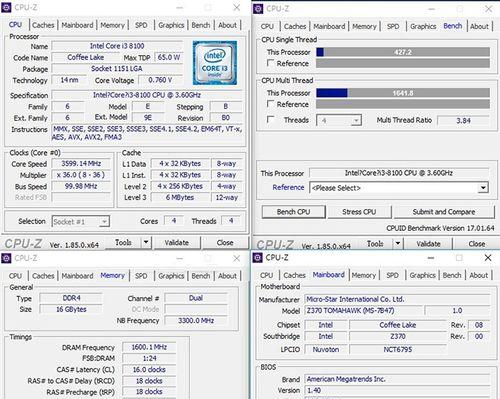Image resolution: width=500 pixels, height=399 pixels.
Task: Close the Bench CPU-Z window
Action: pyautogui.click(x=488, y=9)
